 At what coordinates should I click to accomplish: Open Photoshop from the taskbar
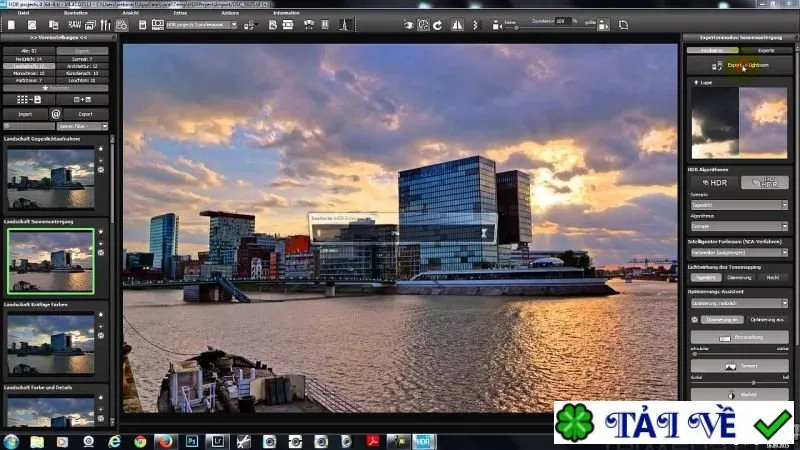192,441
